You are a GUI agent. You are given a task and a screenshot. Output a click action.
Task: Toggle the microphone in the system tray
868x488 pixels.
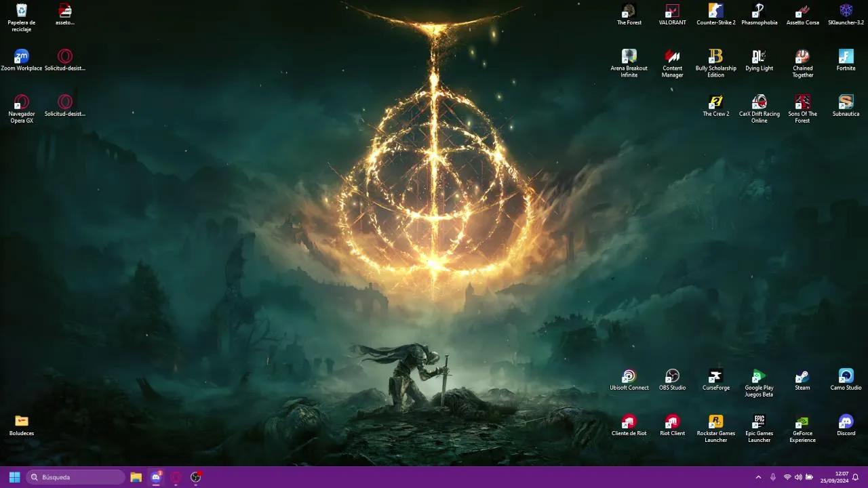tap(773, 476)
